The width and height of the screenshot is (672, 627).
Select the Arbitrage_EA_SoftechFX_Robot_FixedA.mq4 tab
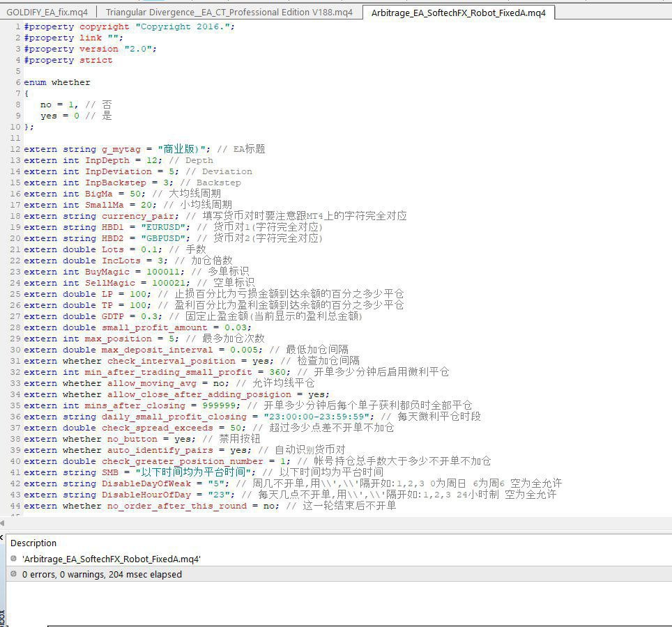tap(458, 13)
